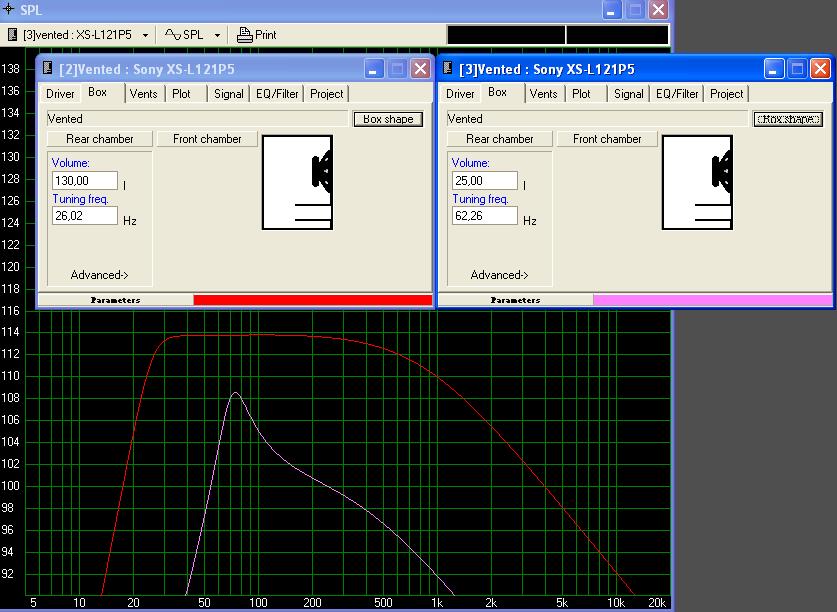
Task: Click the Tuning freq field showing 26,02
Action: point(85,216)
